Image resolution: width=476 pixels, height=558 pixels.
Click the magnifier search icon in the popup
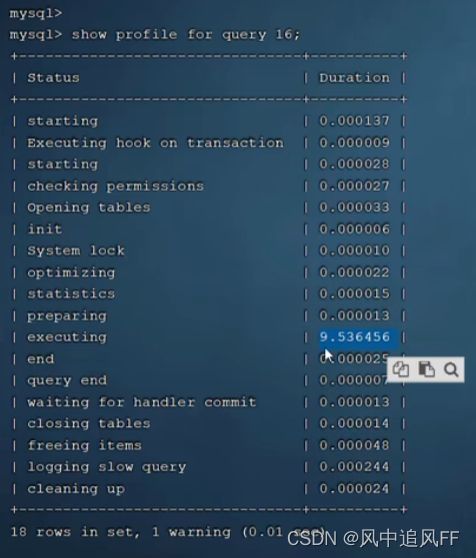(x=451, y=370)
